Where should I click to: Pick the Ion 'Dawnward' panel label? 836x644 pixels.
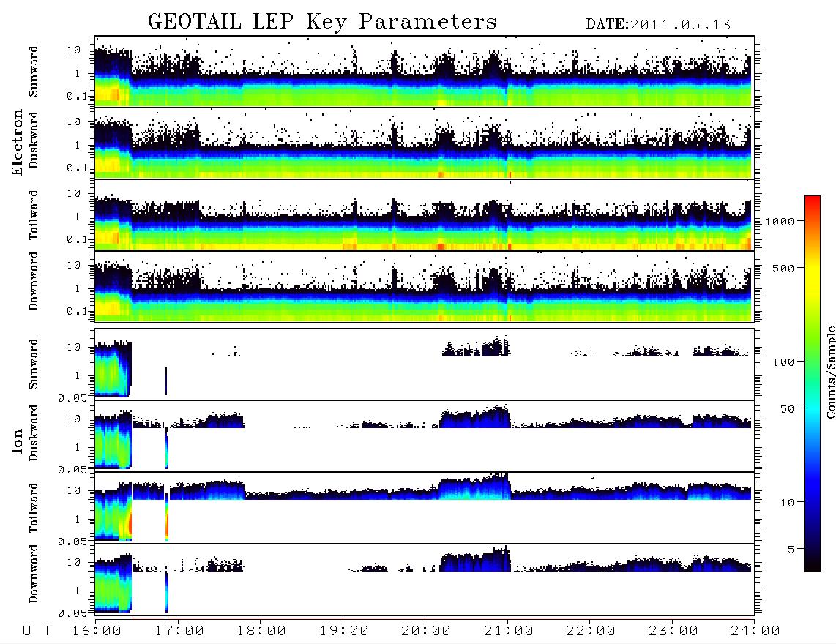tap(34, 574)
